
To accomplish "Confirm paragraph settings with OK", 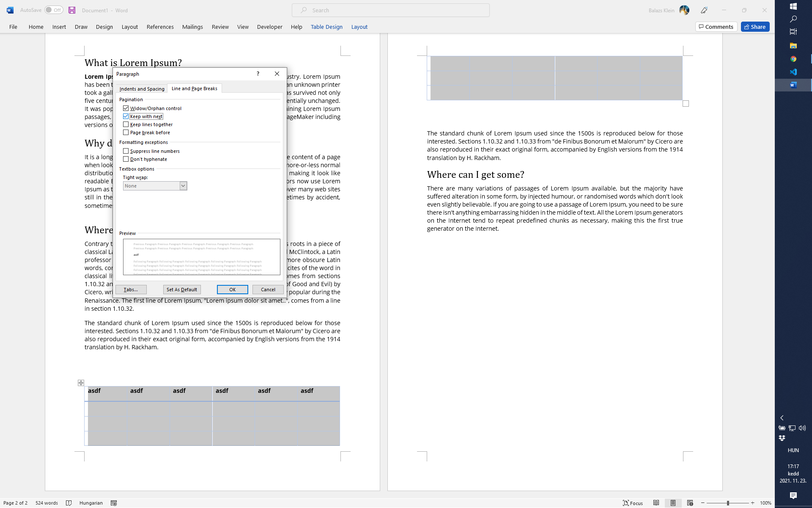I will coord(232,290).
